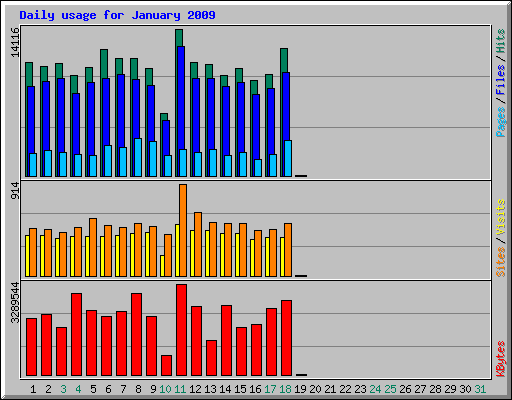Click the vertical "Files" legend label

pos(501,80)
